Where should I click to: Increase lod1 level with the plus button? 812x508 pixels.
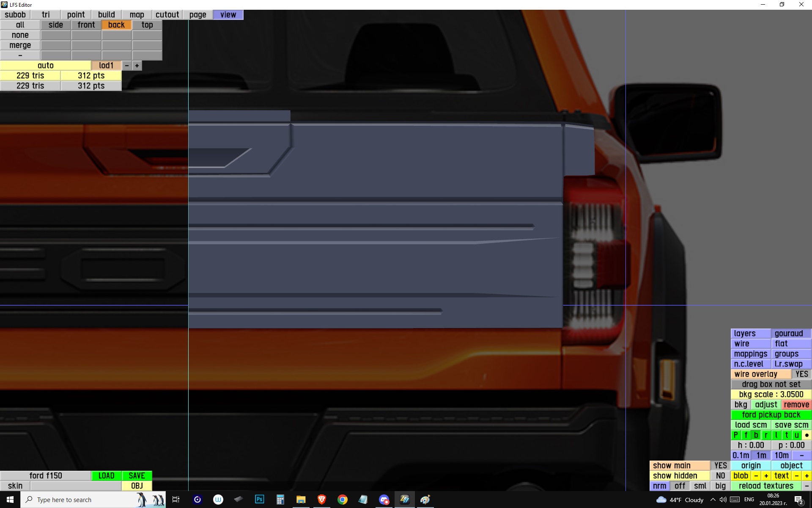click(137, 66)
